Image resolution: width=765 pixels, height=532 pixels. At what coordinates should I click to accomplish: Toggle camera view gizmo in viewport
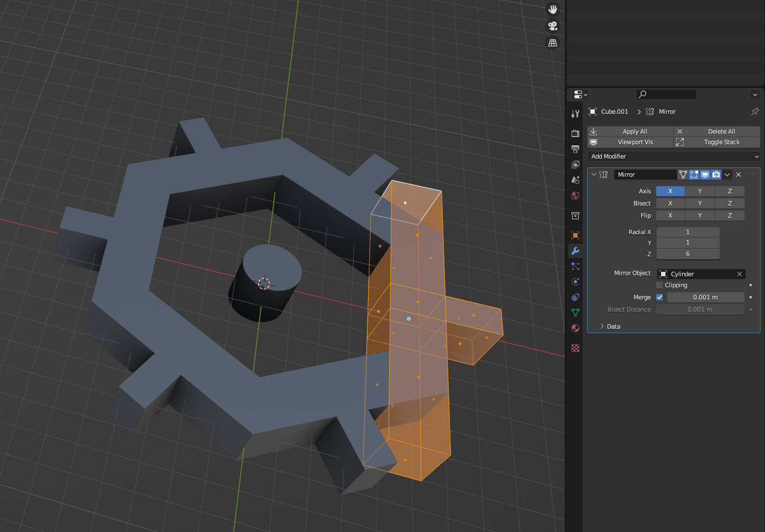coord(553,26)
